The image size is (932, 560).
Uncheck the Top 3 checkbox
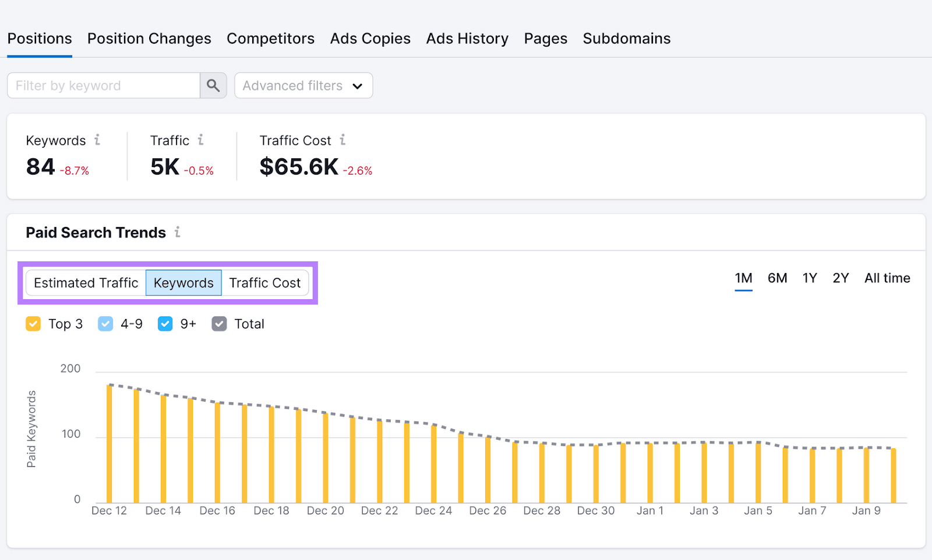click(33, 324)
